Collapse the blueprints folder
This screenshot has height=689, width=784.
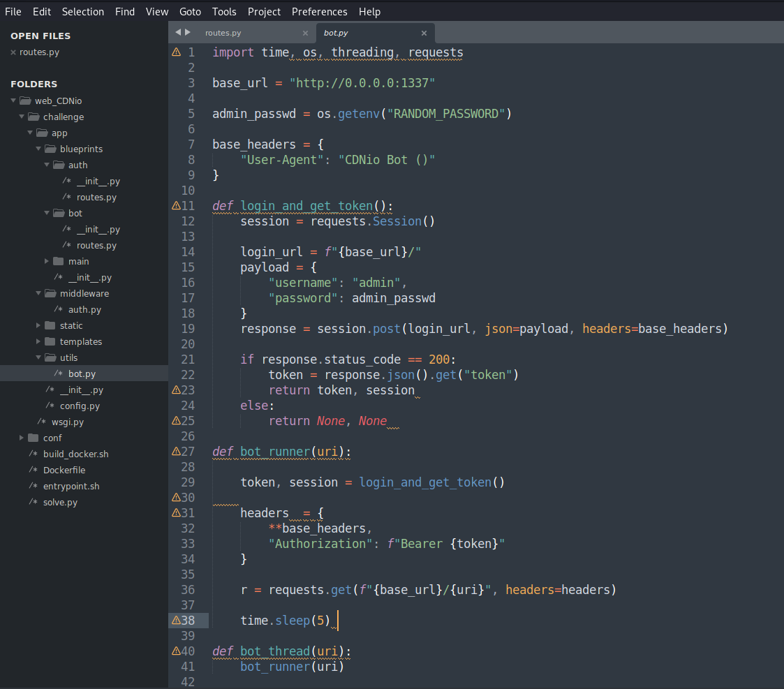coord(39,149)
